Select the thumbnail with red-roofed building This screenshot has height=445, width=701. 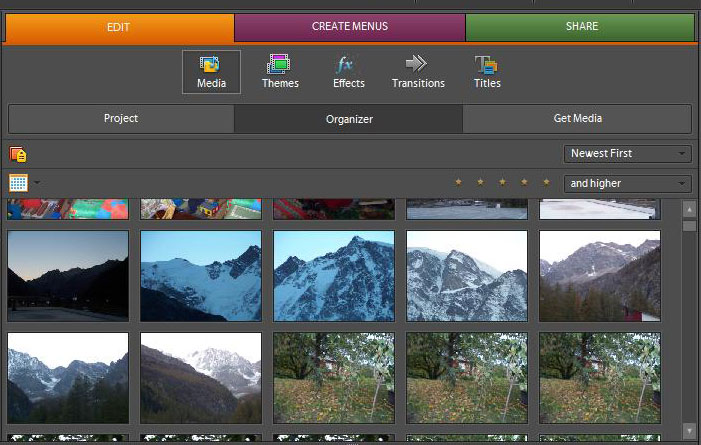[600, 276]
